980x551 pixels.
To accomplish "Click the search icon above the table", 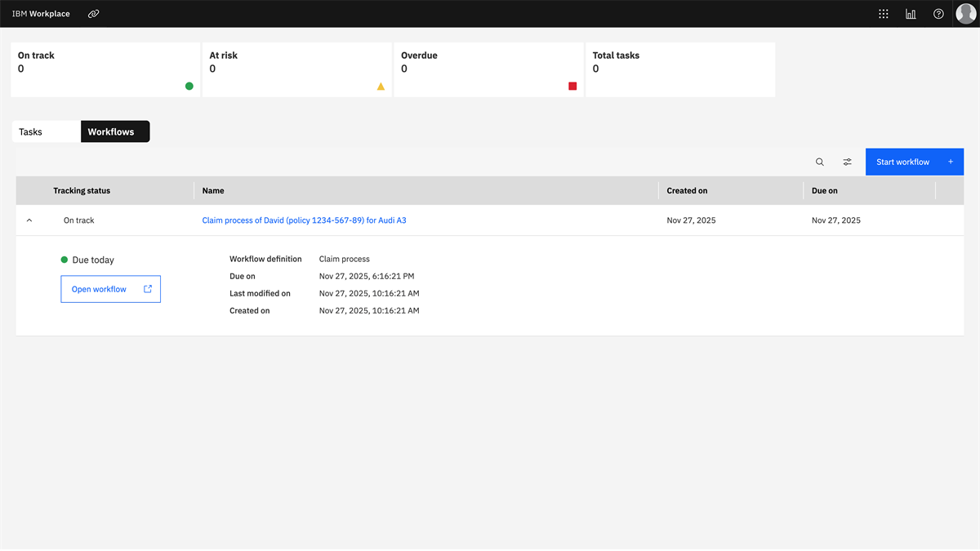I will (820, 162).
